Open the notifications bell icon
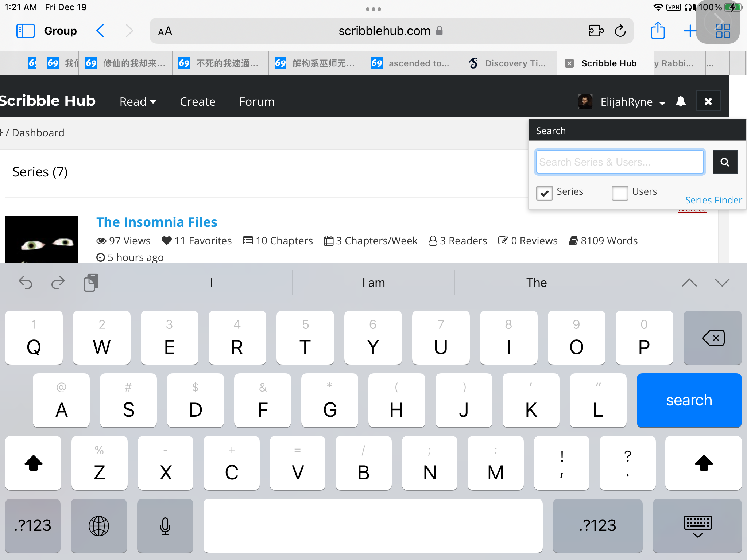The image size is (747, 560). pos(681,101)
